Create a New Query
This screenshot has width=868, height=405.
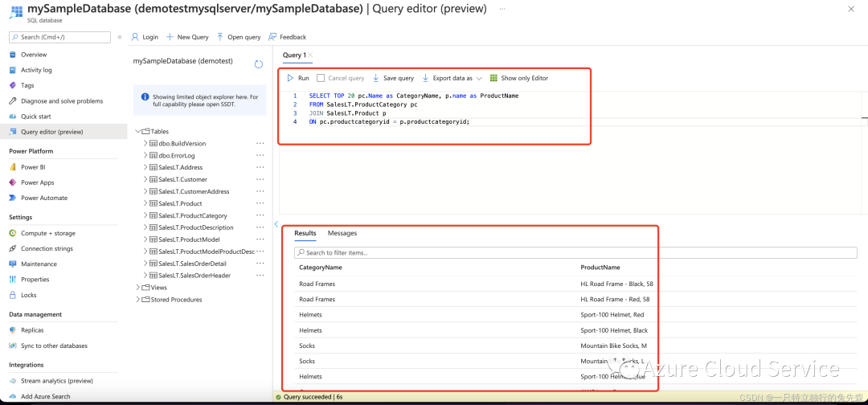point(187,37)
